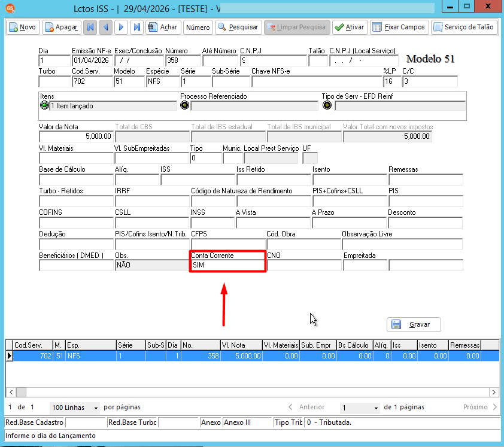The width and height of the screenshot is (504, 447).
Task: Click the Ativar checkmark button
Action: click(x=350, y=28)
